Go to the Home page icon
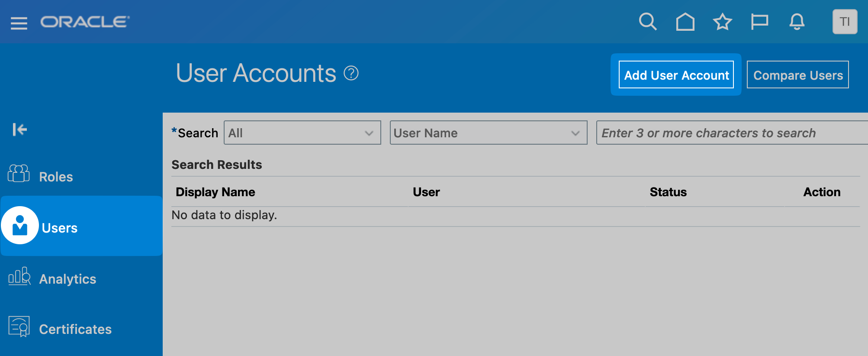Image resolution: width=868 pixels, height=356 pixels. coord(685,22)
